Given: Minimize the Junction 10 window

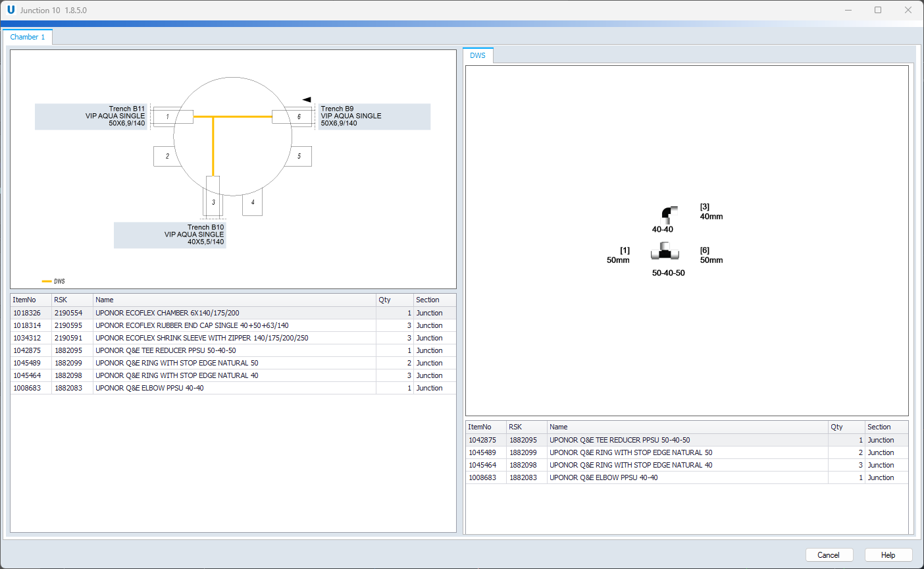Looking at the screenshot, I should click(x=848, y=10).
